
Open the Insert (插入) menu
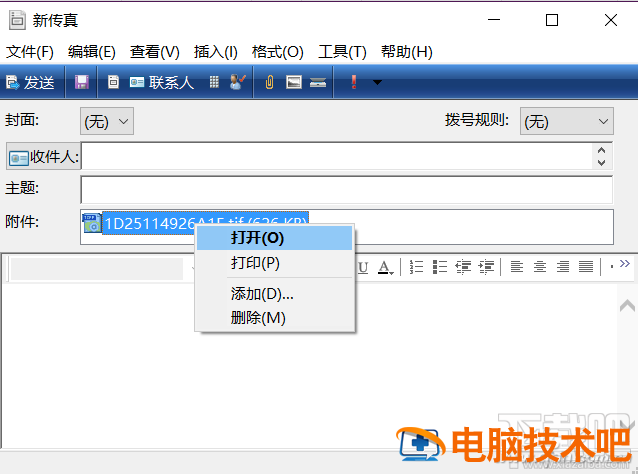point(216,52)
